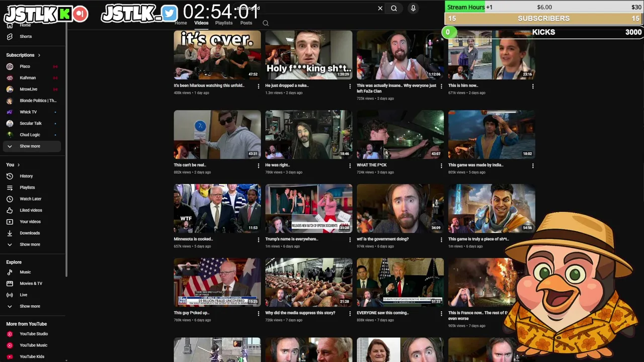644x362 pixels.
Task: Play the 'This guy f*cked up' thumbnail
Action: 217,282
